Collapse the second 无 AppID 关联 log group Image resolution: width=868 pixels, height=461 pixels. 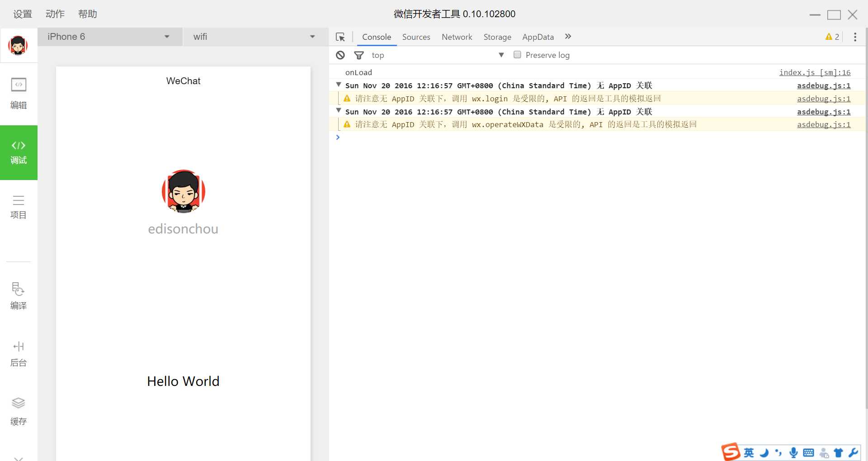tap(339, 110)
